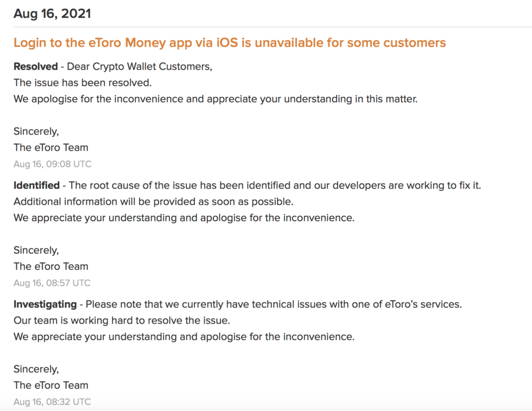Screen dimensions: 532x411
Task: Click the Resolved status label
Action: (35, 67)
